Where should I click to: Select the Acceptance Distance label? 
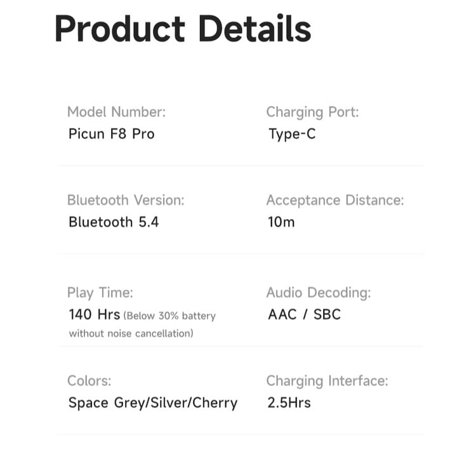[x=335, y=201]
